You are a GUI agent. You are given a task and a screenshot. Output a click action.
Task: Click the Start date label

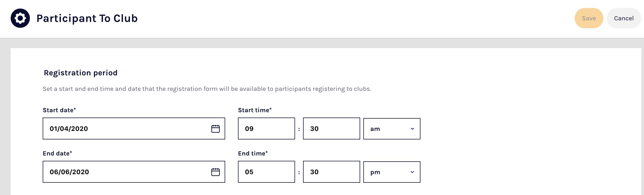[x=59, y=110]
